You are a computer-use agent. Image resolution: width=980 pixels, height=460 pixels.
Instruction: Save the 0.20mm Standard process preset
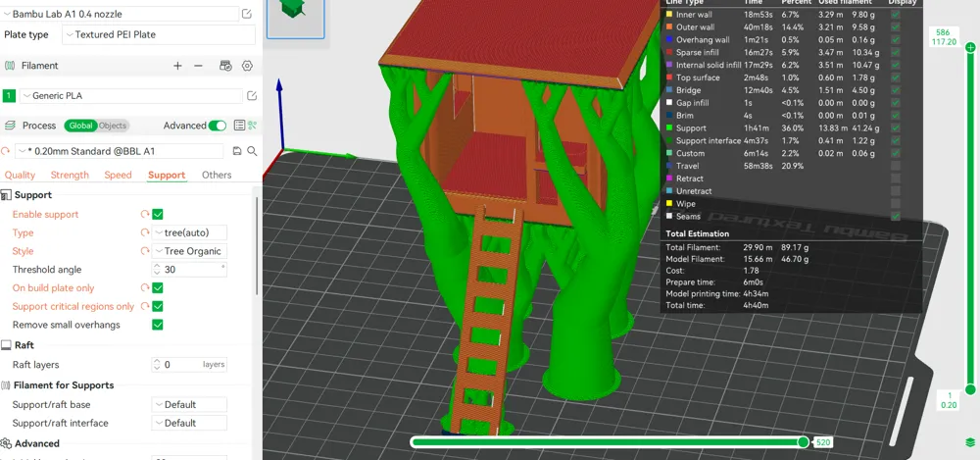pyautogui.click(x=237, y=151)
